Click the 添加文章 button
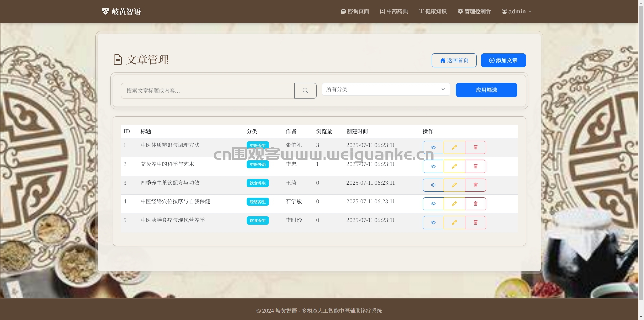 tap(503, 60)
